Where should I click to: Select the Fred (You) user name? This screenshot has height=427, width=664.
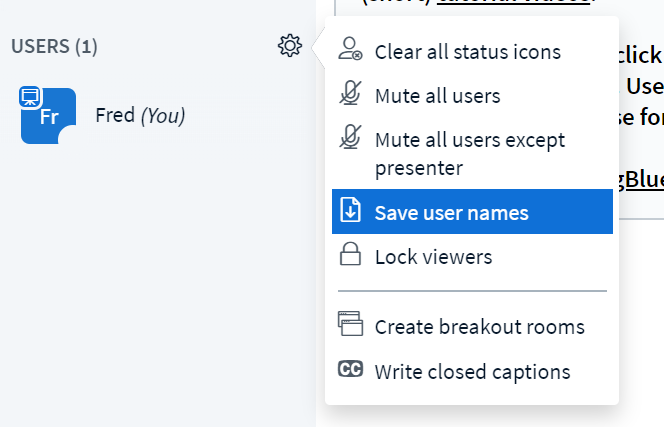click(x=140, y=115)
